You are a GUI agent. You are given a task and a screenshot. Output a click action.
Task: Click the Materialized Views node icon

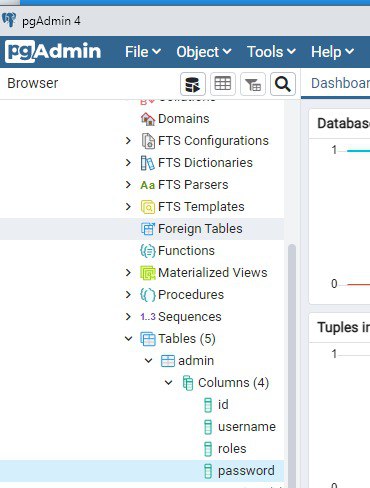click(148, 273)
